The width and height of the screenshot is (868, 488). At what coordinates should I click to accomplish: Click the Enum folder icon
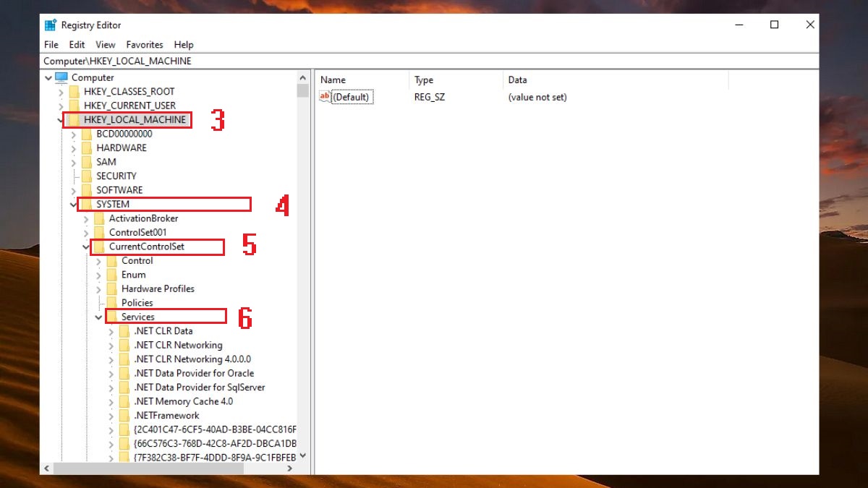111,275
